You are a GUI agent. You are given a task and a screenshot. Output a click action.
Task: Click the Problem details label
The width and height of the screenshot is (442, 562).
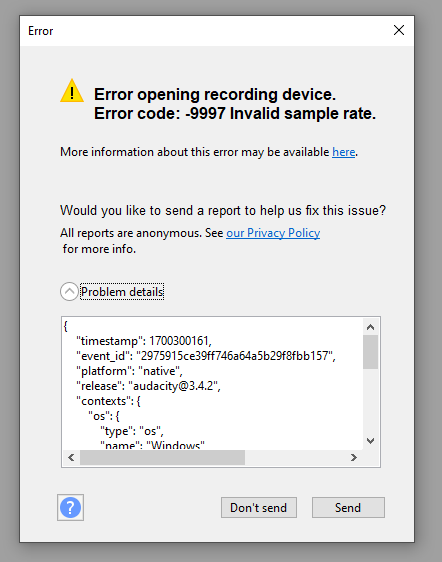(x=122, y=292)
